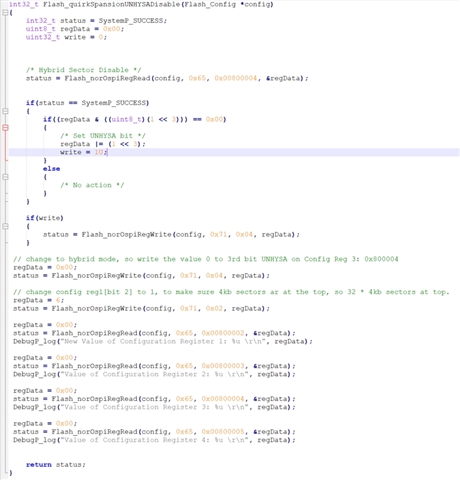Place cursor on 'int32_t status = SystemP_SUCCESS;' line
The width and height of the screenshot is (460, 480).
point(96,21)
